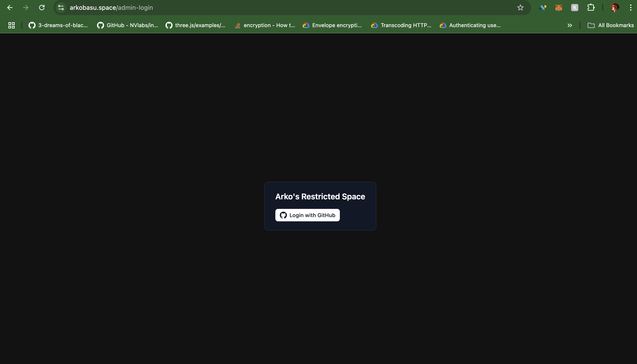637x364 pixels.
Task: Open the Envelope encryption bookmark
Action: pyautogui.click(x=332, y=25)
